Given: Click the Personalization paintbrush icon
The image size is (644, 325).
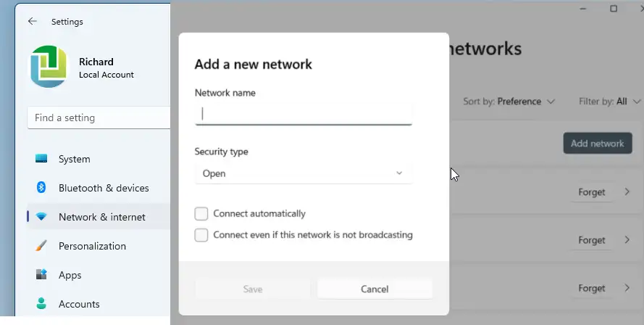Looking at the screenshot, I should point(41,246).
